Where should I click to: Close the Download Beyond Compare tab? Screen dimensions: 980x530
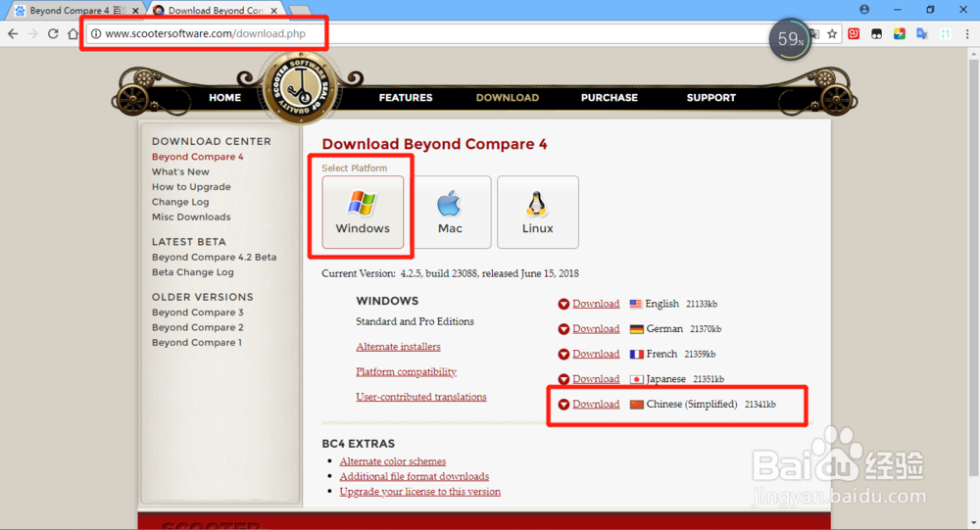tap(273, 11)
